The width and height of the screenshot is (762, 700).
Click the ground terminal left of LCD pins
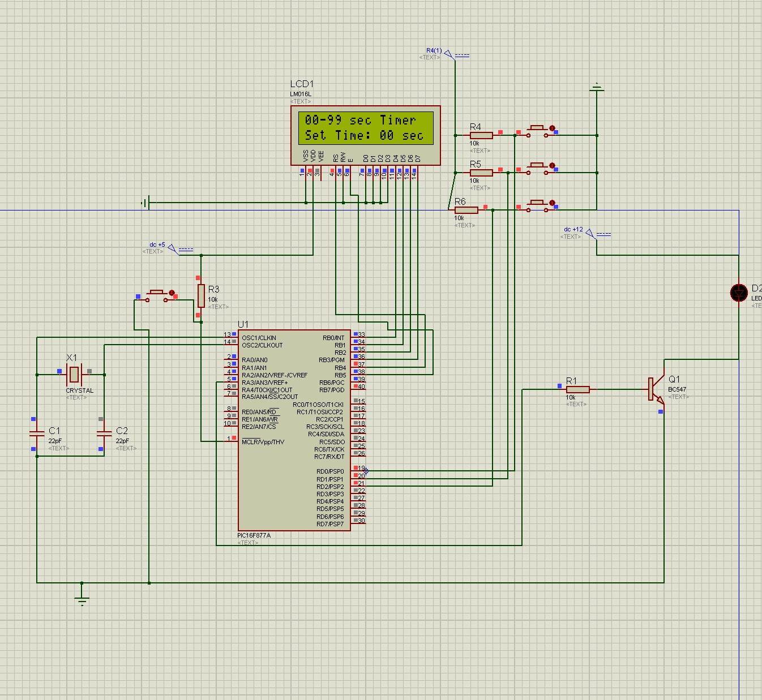(145, 203)
